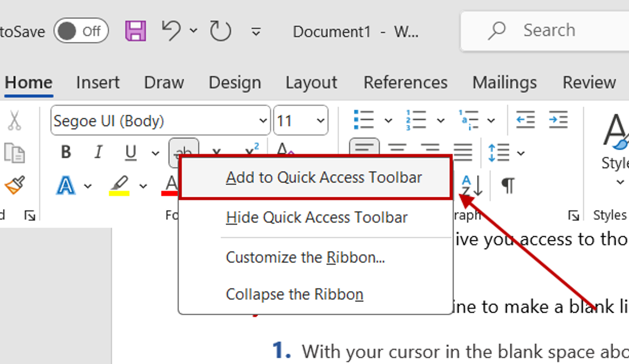This screenshot has height=364, width=629.
Task: Click the Copy icon
Action: click(14, 153)
